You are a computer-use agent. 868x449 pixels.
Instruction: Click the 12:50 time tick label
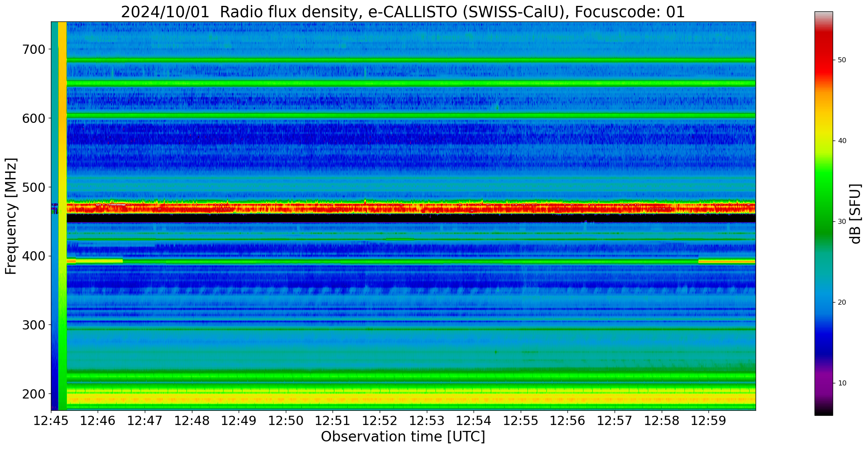(286, 421)
